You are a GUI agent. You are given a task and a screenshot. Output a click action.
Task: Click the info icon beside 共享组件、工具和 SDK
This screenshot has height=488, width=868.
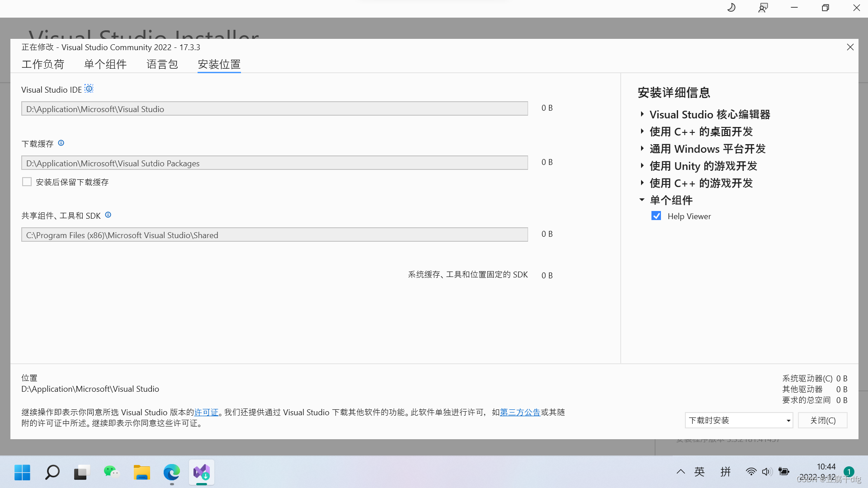click(108, 215)
